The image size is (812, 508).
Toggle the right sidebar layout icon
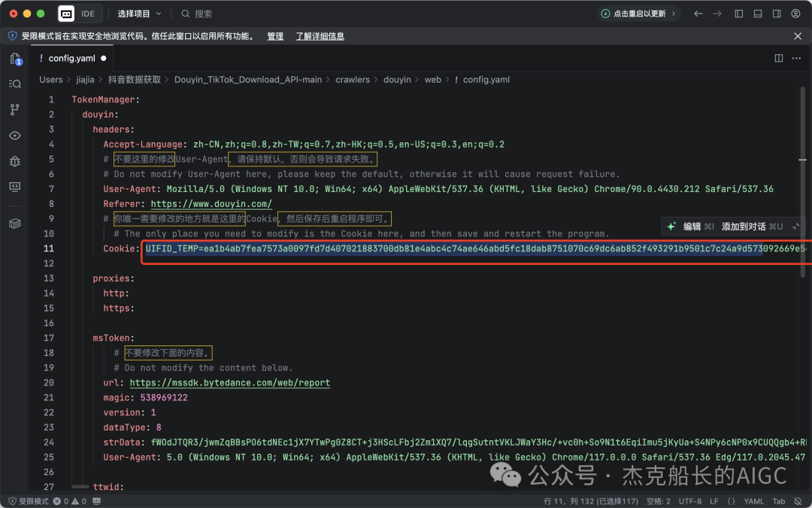(777, 14)
